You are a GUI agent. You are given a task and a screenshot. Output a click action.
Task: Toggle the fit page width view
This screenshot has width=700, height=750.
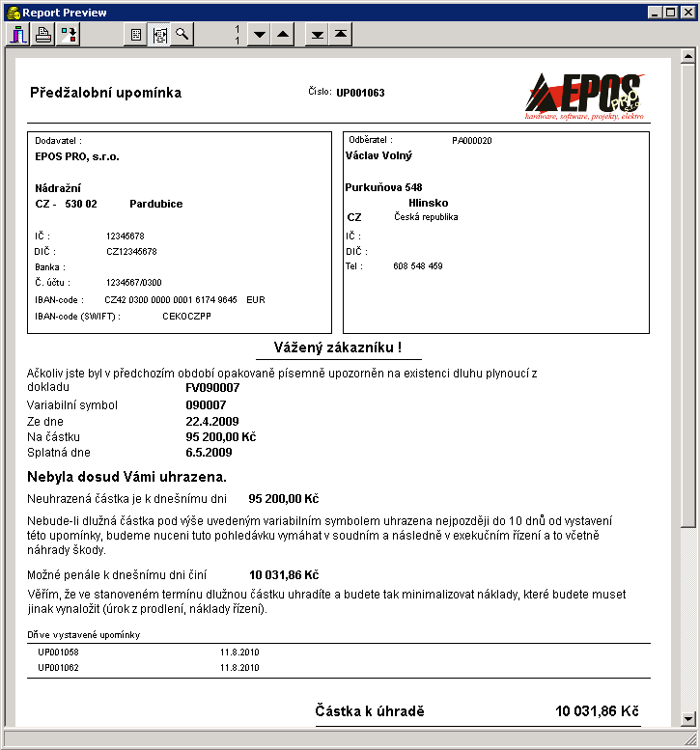pos(159,36)
